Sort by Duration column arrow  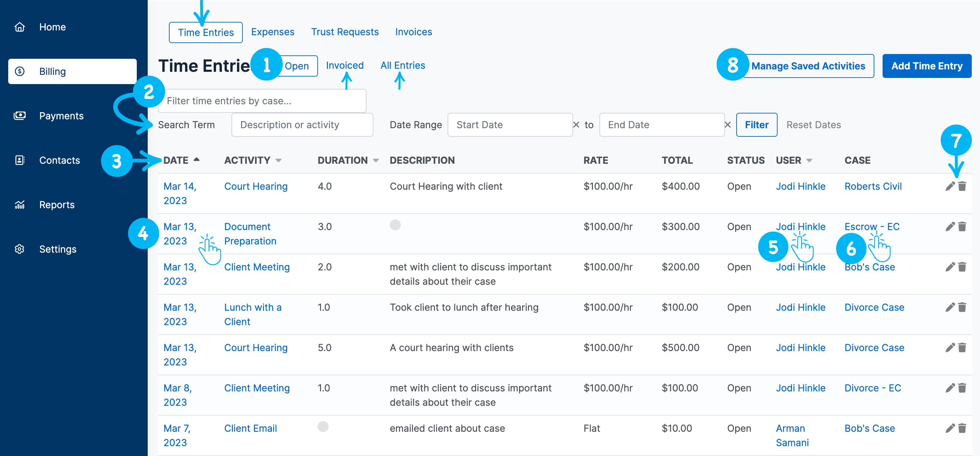pyautogui.click(x=376, y=161)
